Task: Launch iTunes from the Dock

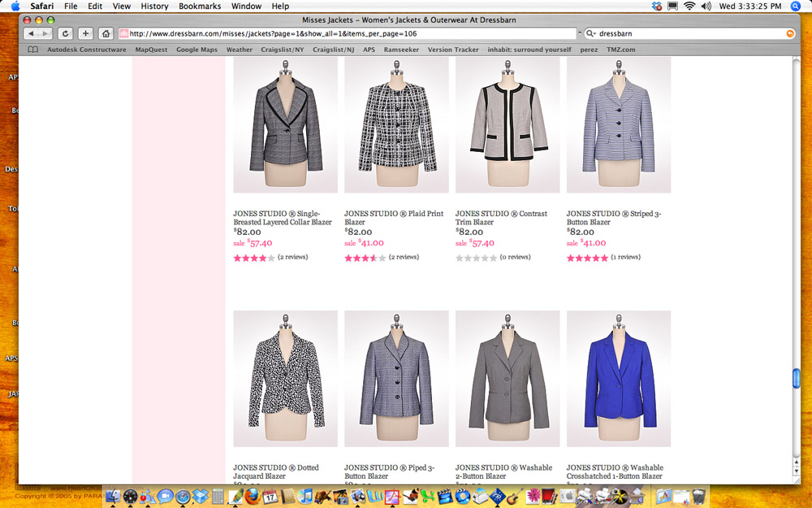Action: point(305,497)
